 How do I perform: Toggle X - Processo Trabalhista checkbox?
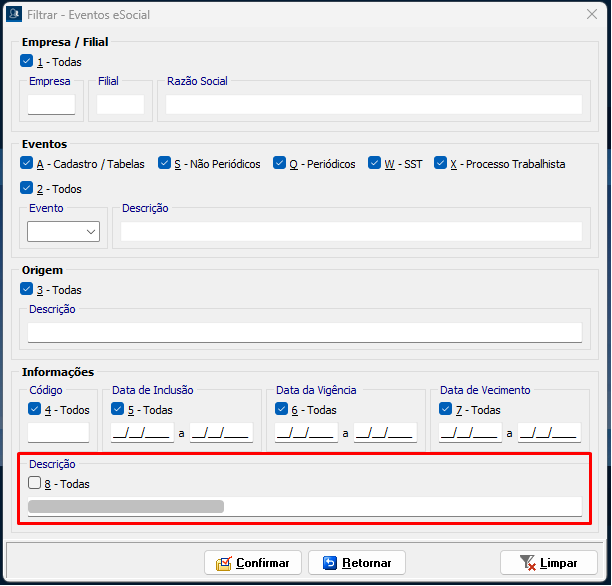(x=441, y=163)
